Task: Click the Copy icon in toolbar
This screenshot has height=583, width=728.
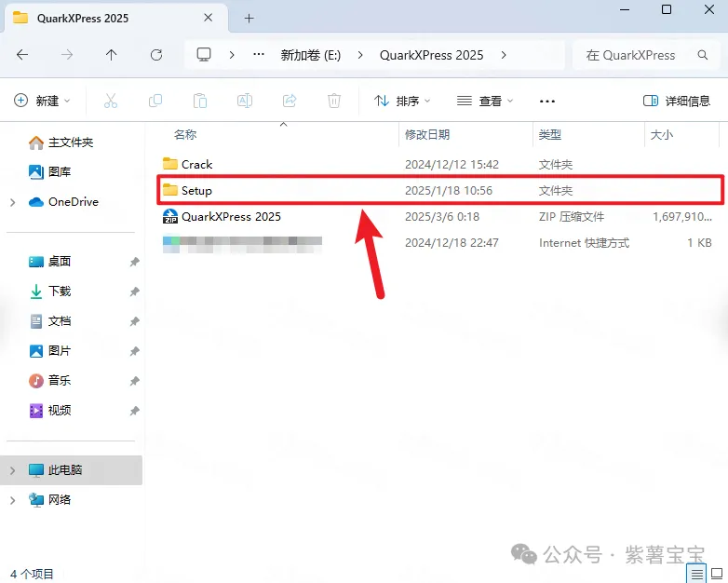Action: [155, 101]
